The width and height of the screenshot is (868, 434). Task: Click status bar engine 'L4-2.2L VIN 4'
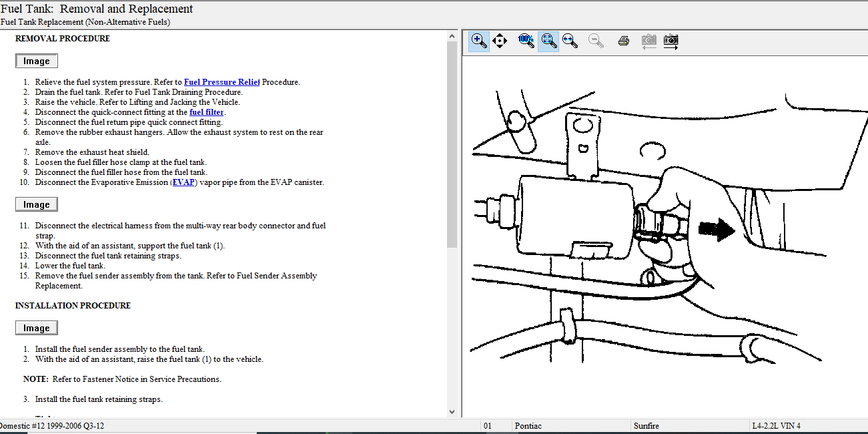tap(776, 426)
